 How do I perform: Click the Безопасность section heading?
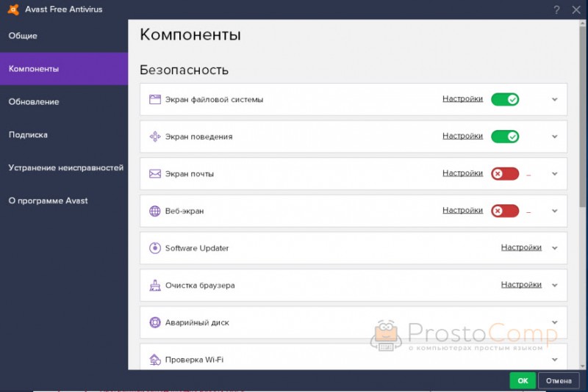click(184, 70)
